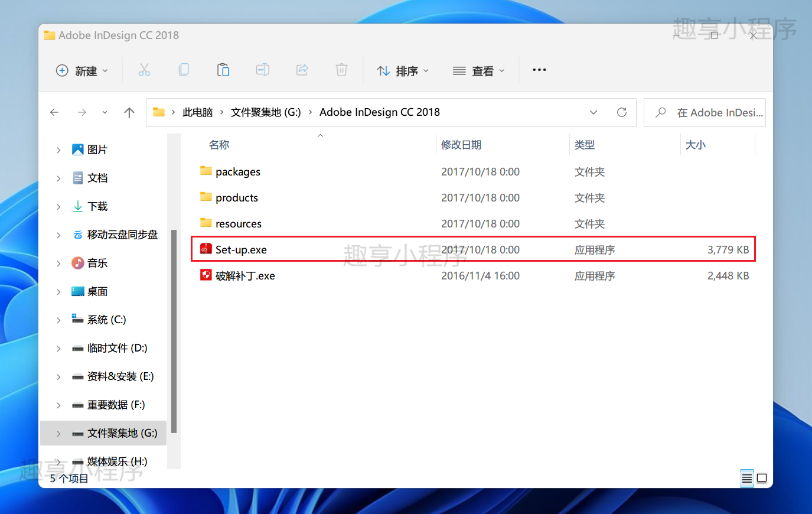Open 重要数据 (F:) drive in sidebar
Screen dimensions: 812x514
pyautogui.click(x=116, y=405)
